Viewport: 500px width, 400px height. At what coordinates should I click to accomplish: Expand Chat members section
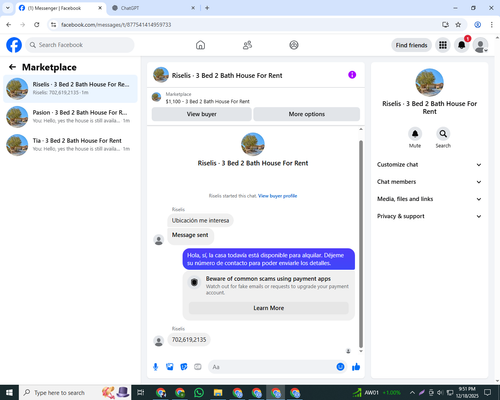pos(429,182)
